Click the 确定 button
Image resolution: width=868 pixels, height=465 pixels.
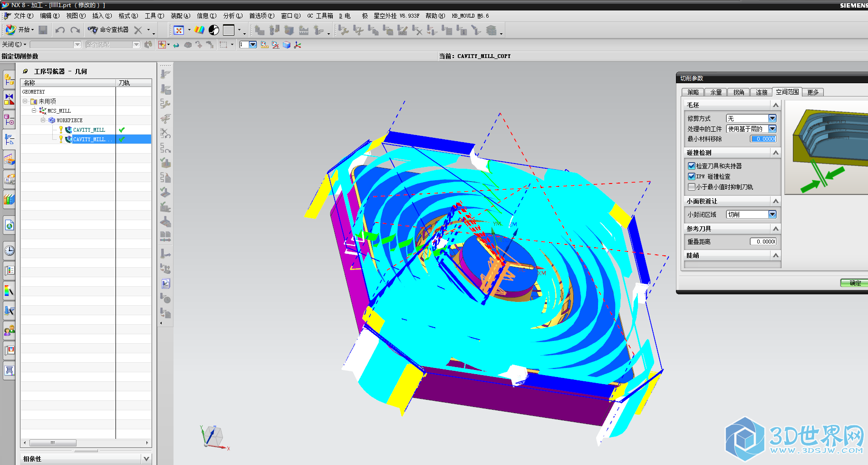pyautogui.click(x=855, y=283)
